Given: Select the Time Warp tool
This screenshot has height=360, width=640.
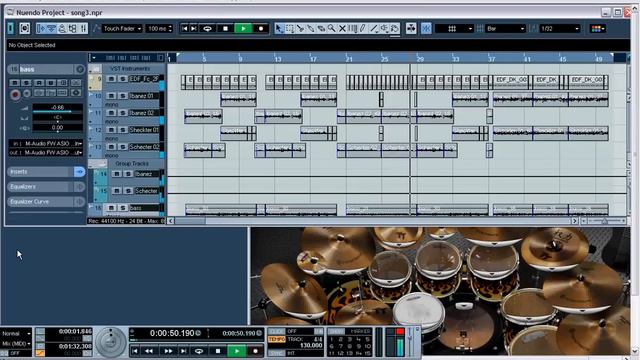Looking at the screenshot, I should (x=353, y=29).
